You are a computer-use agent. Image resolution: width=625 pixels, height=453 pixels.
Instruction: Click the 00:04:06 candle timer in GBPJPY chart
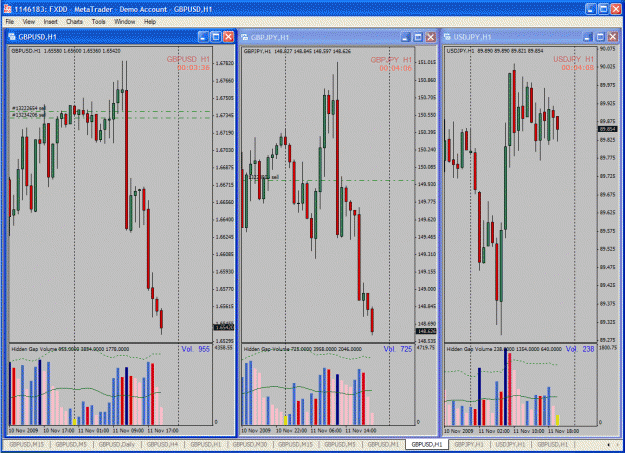click(x=395, y=68)
